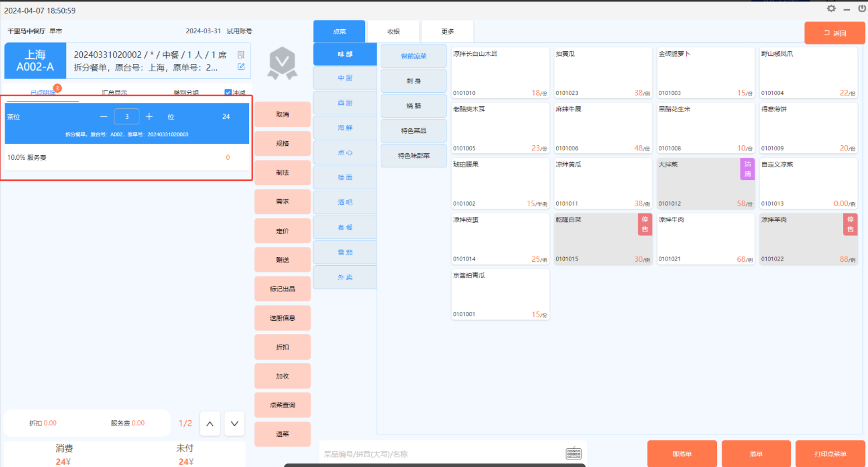The image size is (868, 467).
Task: Click the power icon to exit
Action: [x=862, y=9]
